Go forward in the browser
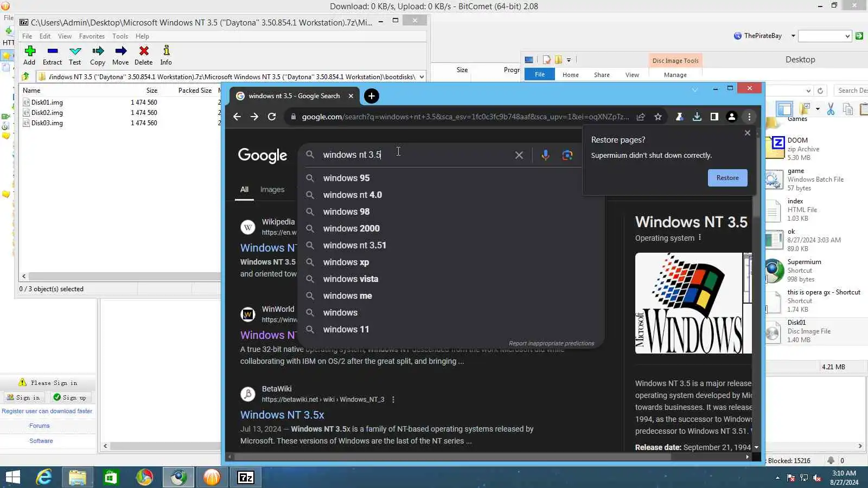The image size is (868, 488). [254, 117]
